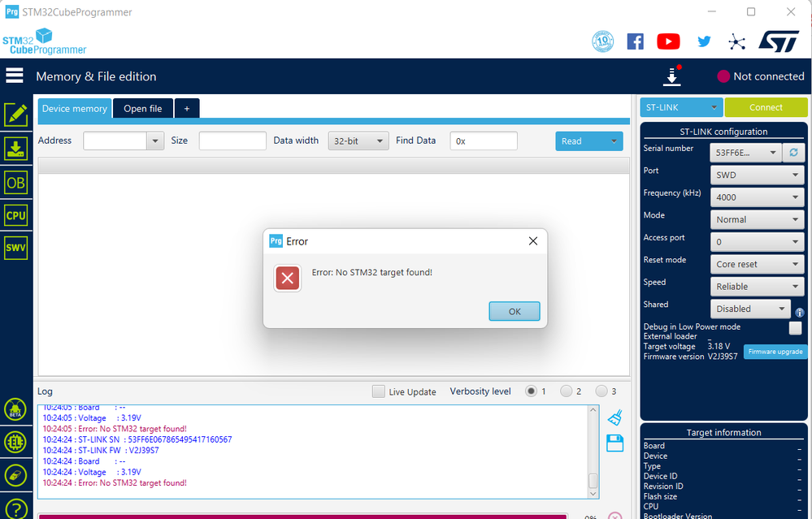This screenshot has height=519, width=812.
Task: Click the green Connect button
Action: point(766,107)
